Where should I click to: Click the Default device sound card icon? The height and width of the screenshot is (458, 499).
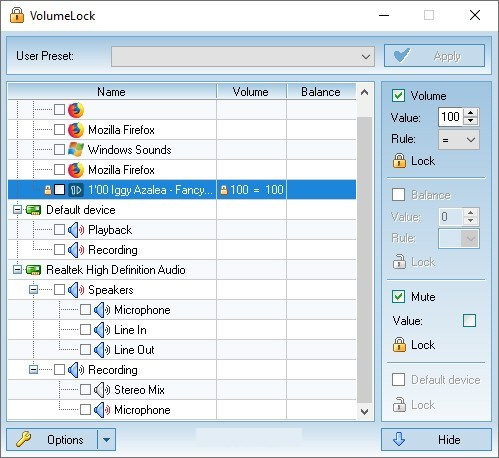click(33, 210)
